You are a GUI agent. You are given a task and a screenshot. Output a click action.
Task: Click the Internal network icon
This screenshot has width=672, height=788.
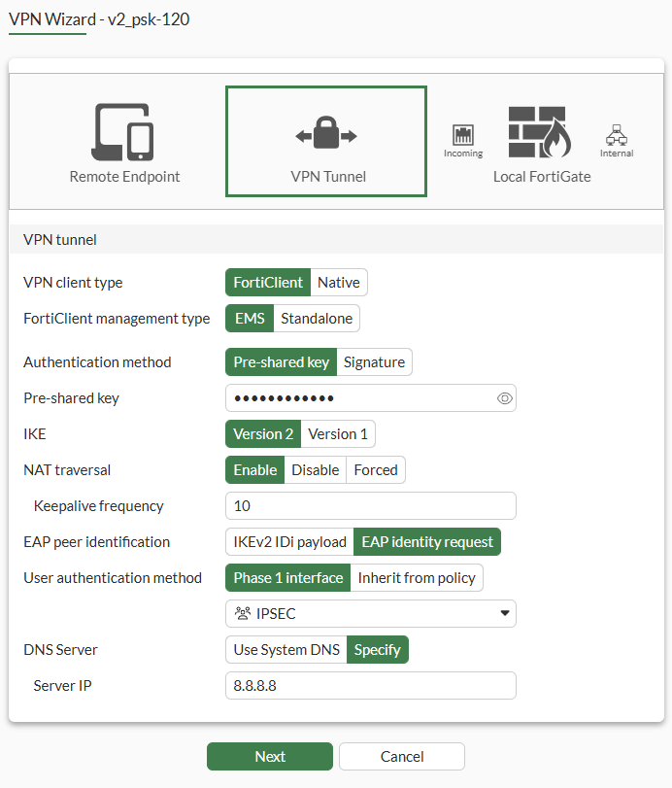[x=617, y=135]
